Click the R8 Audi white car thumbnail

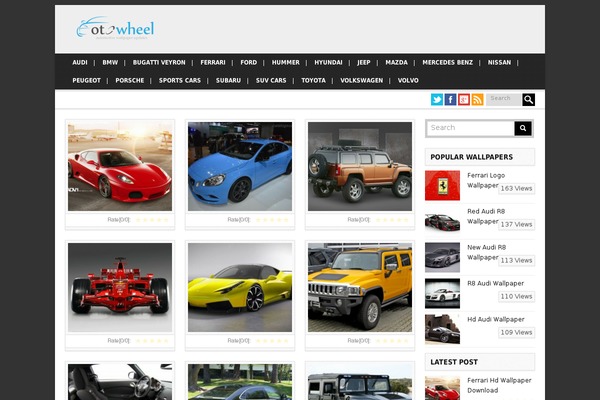(442, 294)
